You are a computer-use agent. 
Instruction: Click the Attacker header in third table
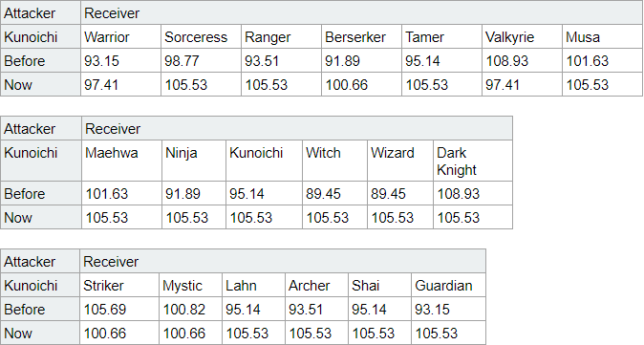pyautogui.click(x=40, y=262)
